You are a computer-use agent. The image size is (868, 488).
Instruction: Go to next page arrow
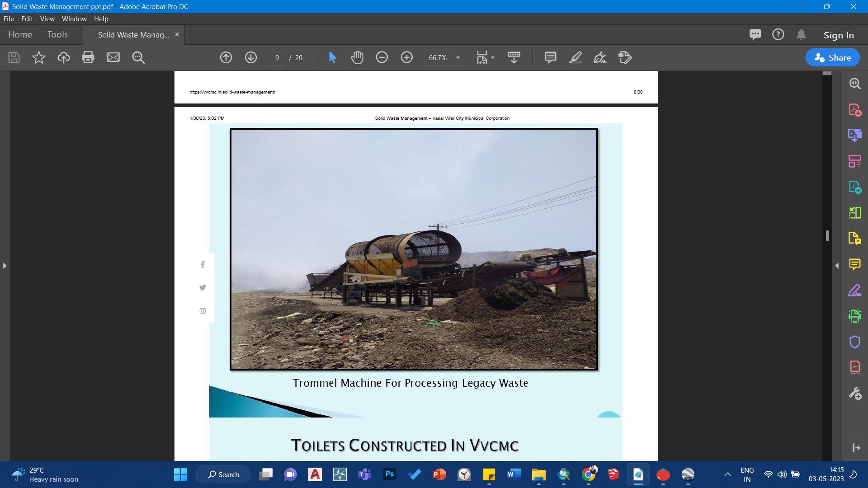(251, 57)
